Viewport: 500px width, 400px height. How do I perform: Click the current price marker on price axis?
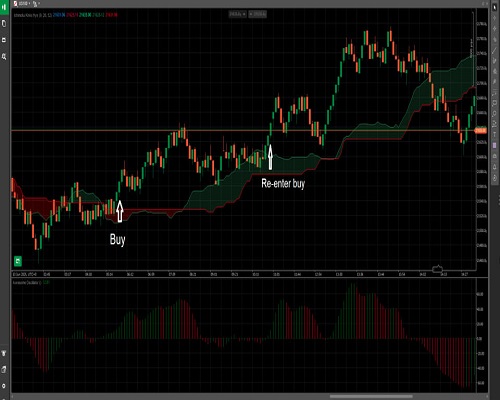pos(481,131)
